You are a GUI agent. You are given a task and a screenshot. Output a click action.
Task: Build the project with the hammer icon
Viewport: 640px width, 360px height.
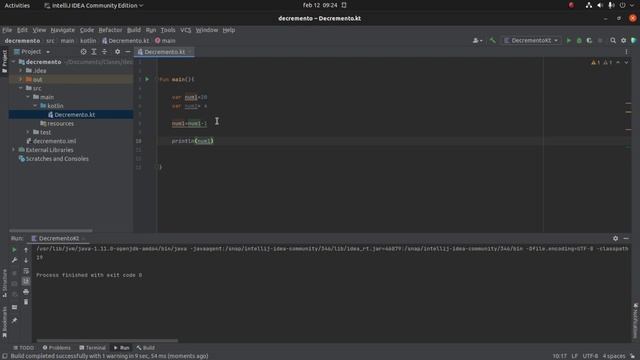[x=492, y=40]
